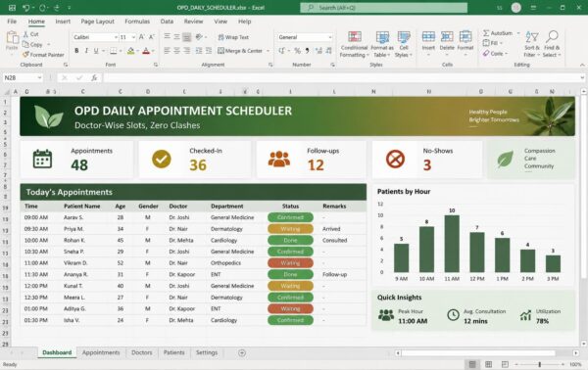Toggle Underline formatting

[x=96, y=51]
